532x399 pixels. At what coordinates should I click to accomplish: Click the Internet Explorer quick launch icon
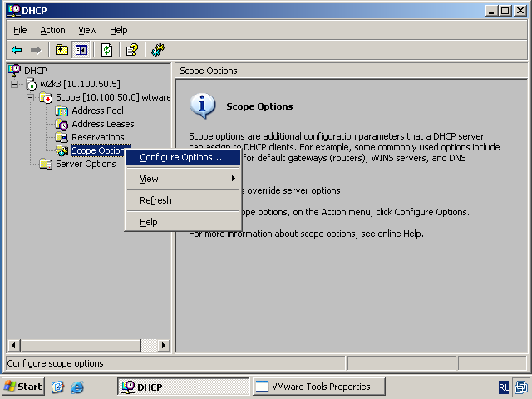[77, 387]
